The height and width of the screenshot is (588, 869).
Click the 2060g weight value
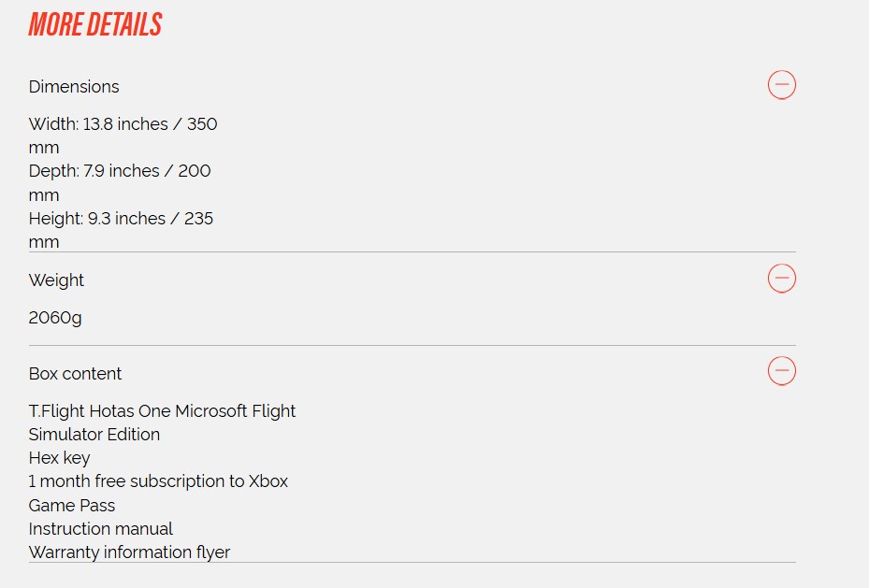[55, 318]
